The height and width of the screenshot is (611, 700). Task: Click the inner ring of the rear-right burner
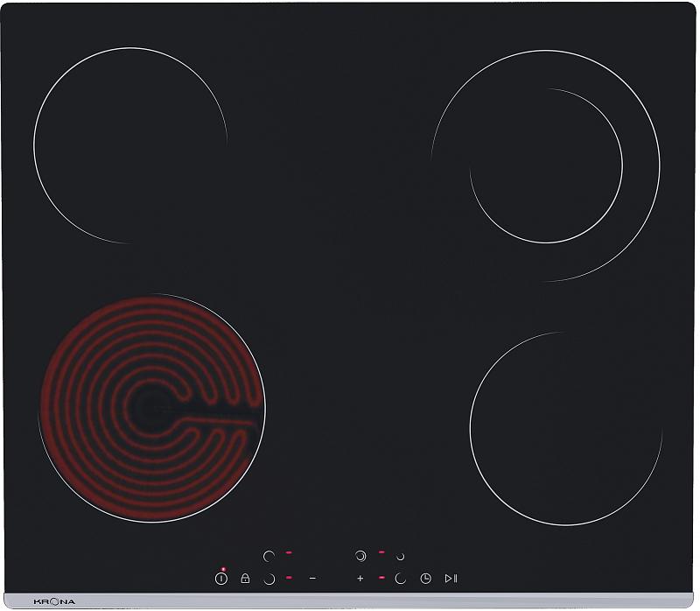tap(546, 166)
